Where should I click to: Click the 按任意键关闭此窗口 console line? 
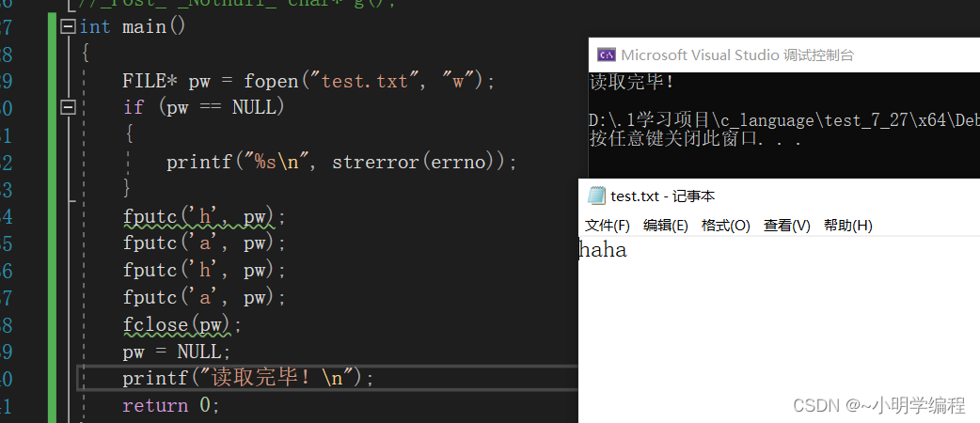pos(696,139)
